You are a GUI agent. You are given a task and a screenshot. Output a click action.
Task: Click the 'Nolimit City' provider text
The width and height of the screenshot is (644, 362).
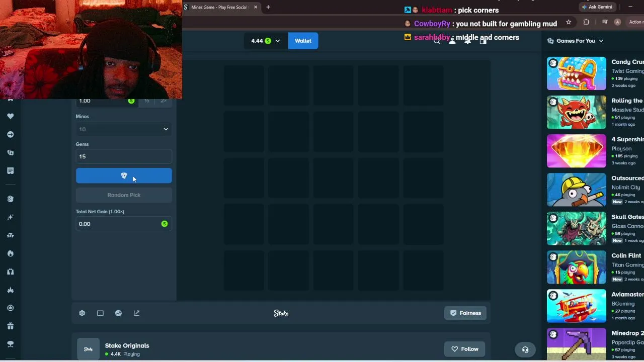[x=626, y=187]
